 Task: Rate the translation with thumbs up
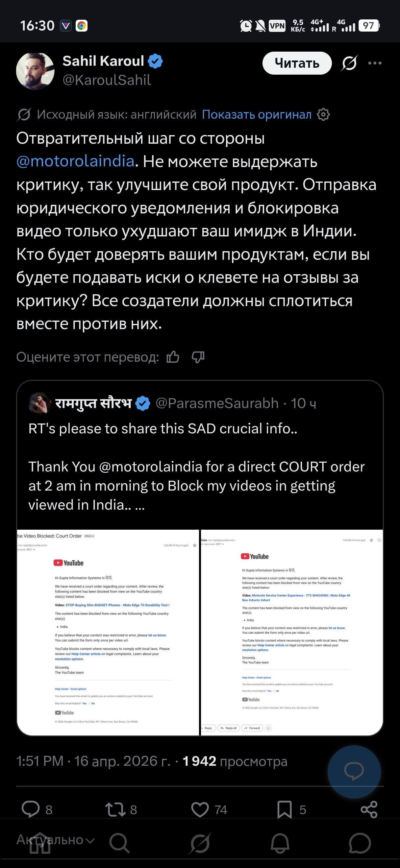173,357
